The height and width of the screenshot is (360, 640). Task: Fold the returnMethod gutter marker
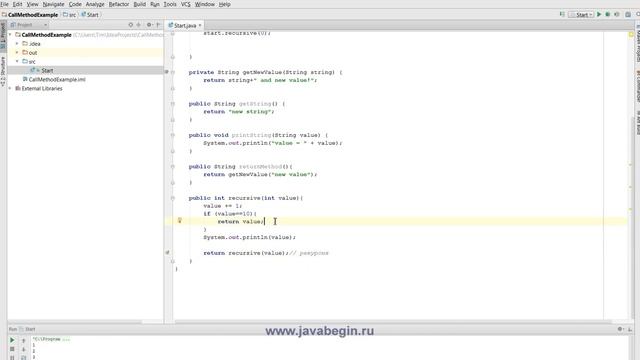[x=173, y=167]
